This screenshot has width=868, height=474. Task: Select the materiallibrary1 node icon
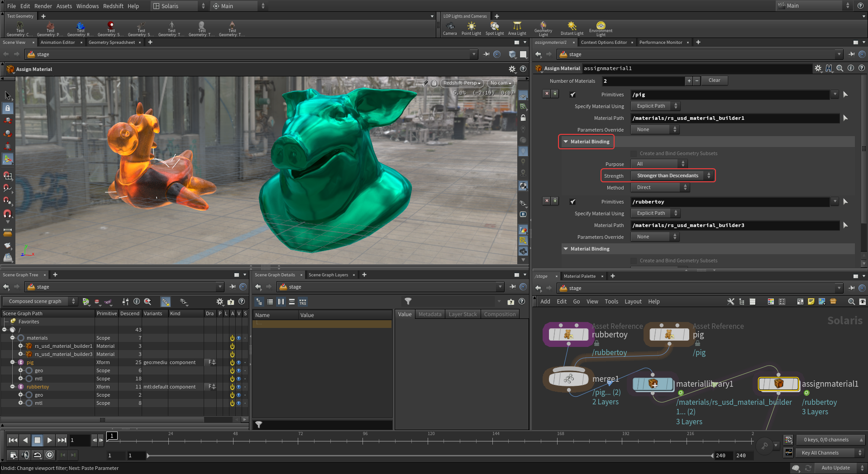coord(653,384)
